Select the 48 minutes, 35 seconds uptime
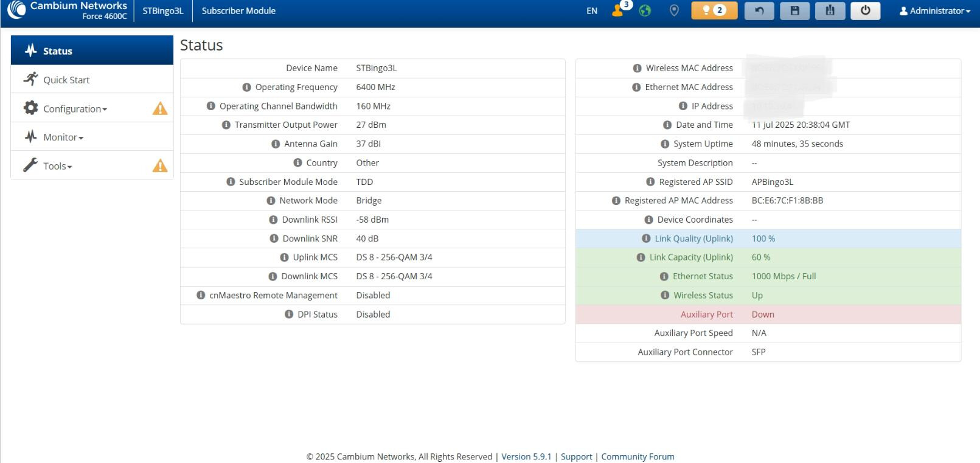980x463 pixels. [797, 144]
